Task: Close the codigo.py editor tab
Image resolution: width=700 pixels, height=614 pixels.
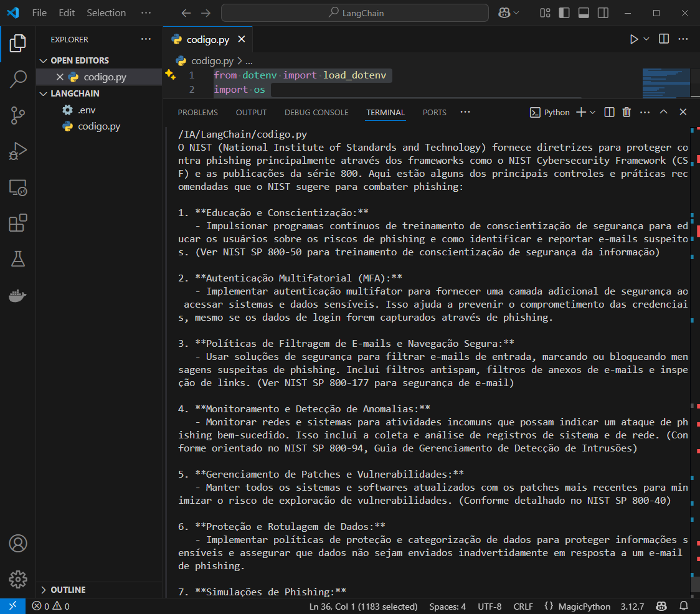Action: [x=242, y=39]
